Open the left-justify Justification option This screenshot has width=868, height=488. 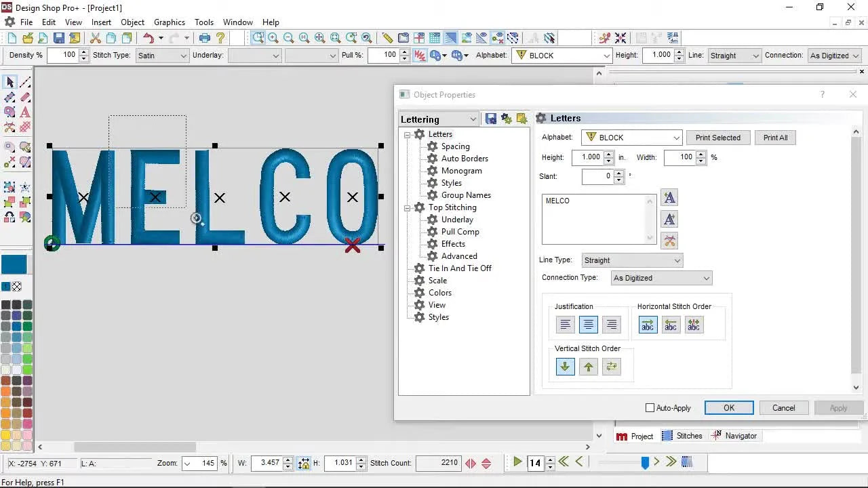[565, 324]
